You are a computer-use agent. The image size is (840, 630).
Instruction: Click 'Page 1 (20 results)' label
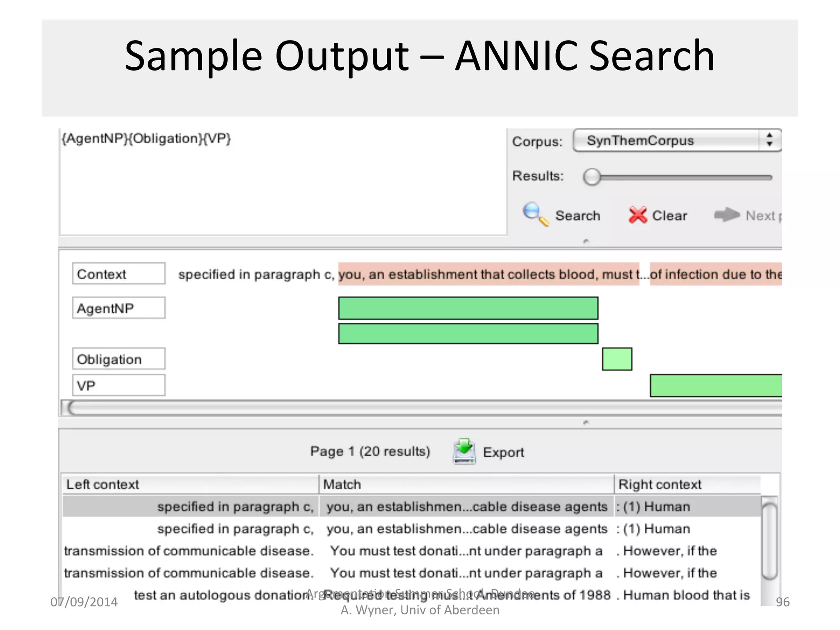tap(370, 451)
